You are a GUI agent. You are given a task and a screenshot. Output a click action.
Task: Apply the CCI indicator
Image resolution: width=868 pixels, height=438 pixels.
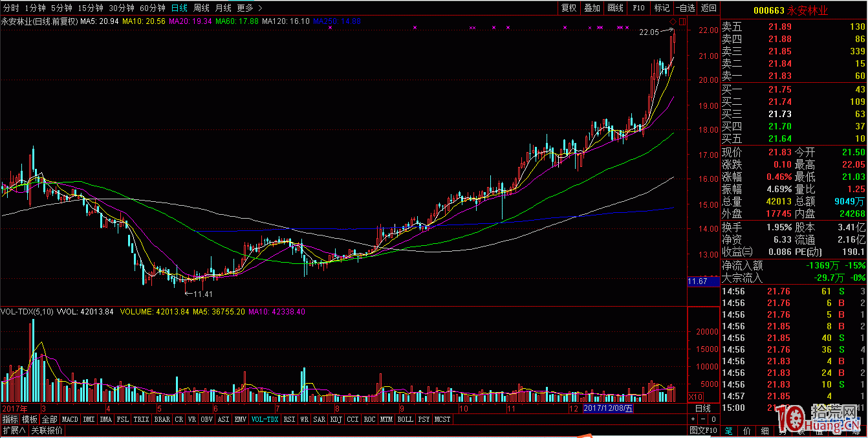pos(353,419)
